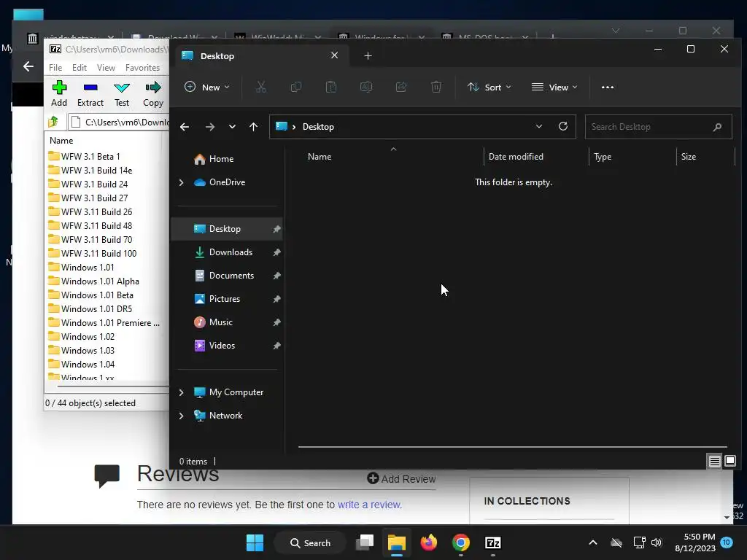This screenshot has height=560, width=747.
Task: Show hidden system tray icons
Action: (592, 542)
